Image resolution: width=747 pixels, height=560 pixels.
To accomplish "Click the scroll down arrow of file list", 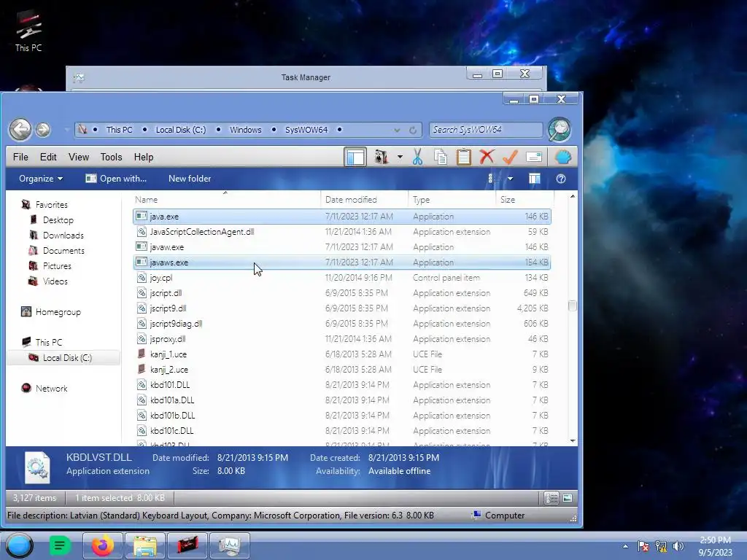I will 573,441.
